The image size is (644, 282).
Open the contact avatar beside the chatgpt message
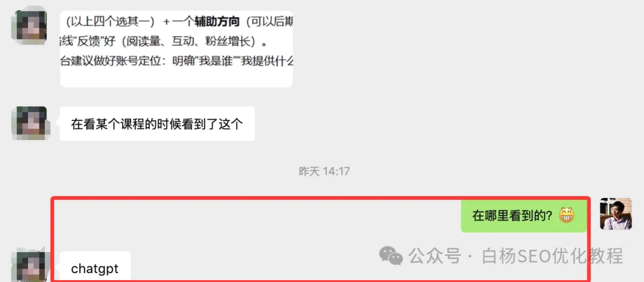(x=29, y=265)
